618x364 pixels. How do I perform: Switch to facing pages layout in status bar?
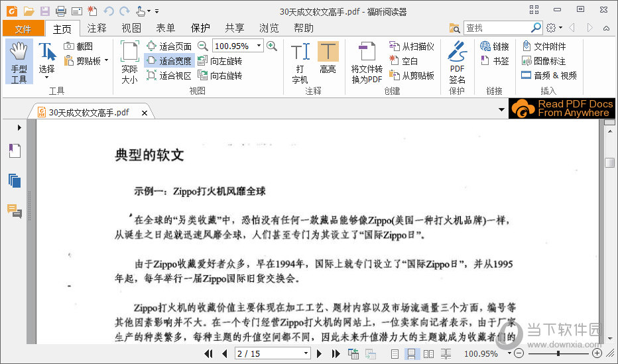pyautogui.click(x=428, y=354)
